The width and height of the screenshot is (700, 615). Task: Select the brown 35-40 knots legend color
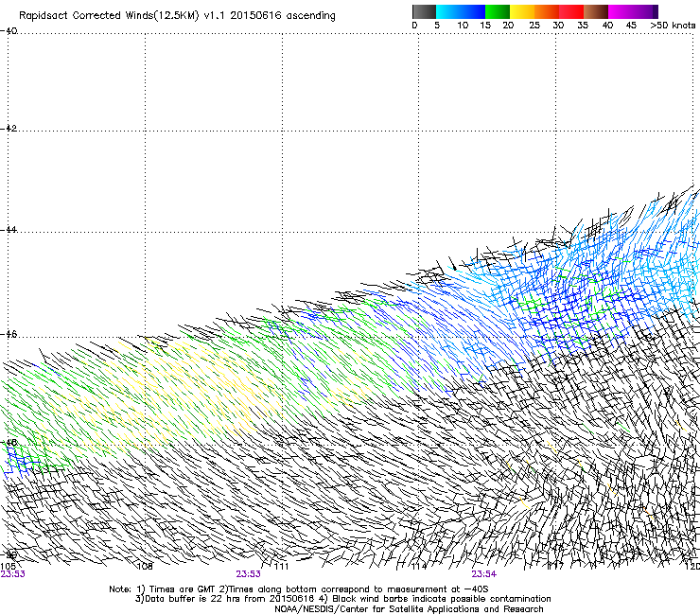[596, 11]
